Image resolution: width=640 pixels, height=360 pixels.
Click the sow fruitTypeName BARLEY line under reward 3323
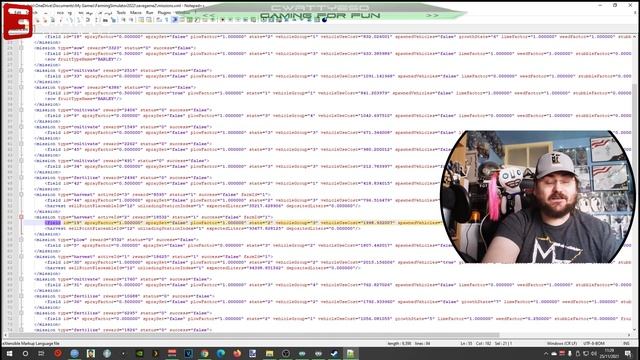pyautogui.click(x=84, y=59)
